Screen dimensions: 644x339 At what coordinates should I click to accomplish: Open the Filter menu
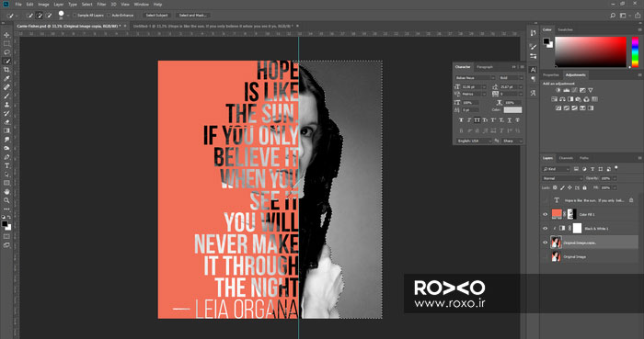pos(101,5)
